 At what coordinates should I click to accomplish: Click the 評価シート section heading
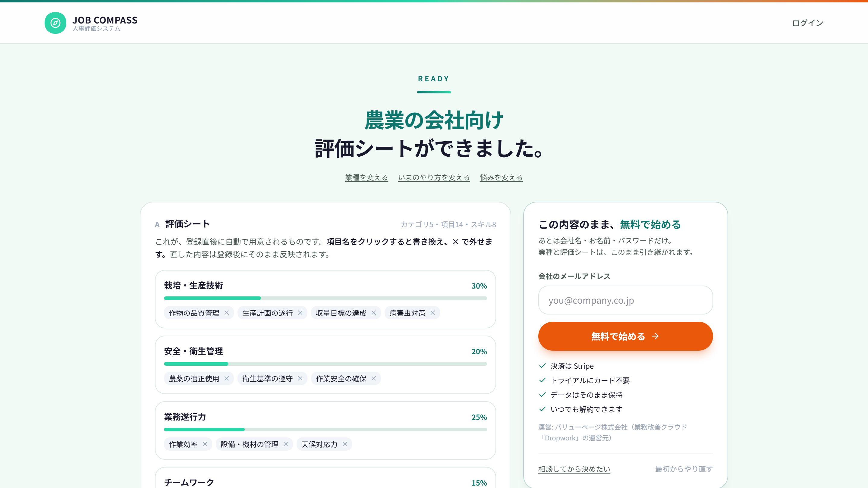[x=187, y=224]
